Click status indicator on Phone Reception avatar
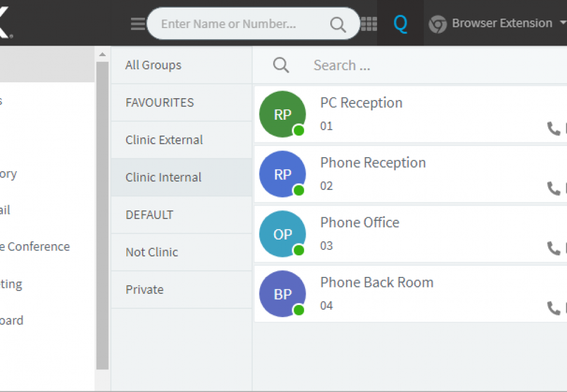 tap(298, 191)
